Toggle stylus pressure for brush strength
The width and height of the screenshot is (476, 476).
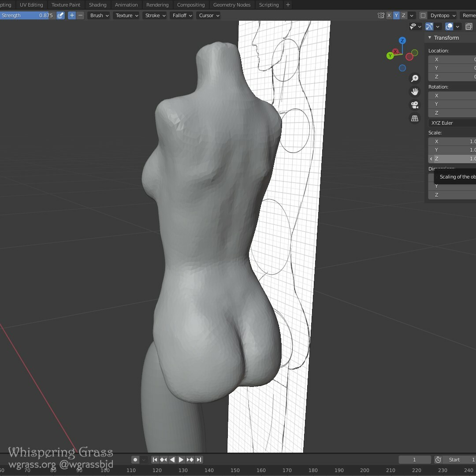[x=61, y=15]
